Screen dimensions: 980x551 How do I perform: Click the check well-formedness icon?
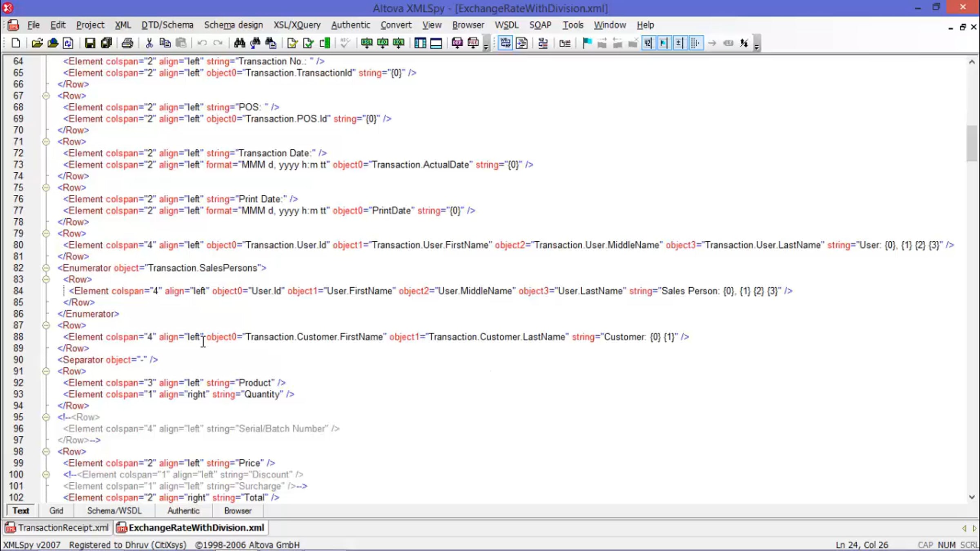292,43
